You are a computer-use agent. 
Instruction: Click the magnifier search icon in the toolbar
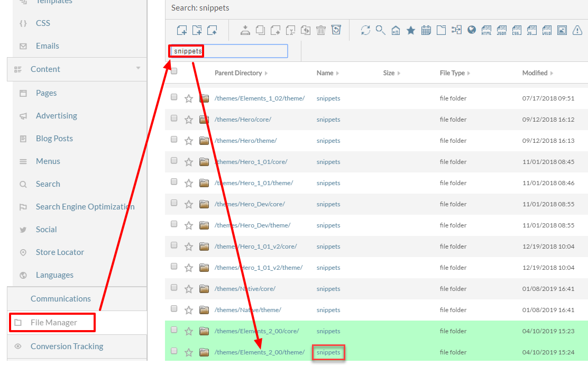381,30
